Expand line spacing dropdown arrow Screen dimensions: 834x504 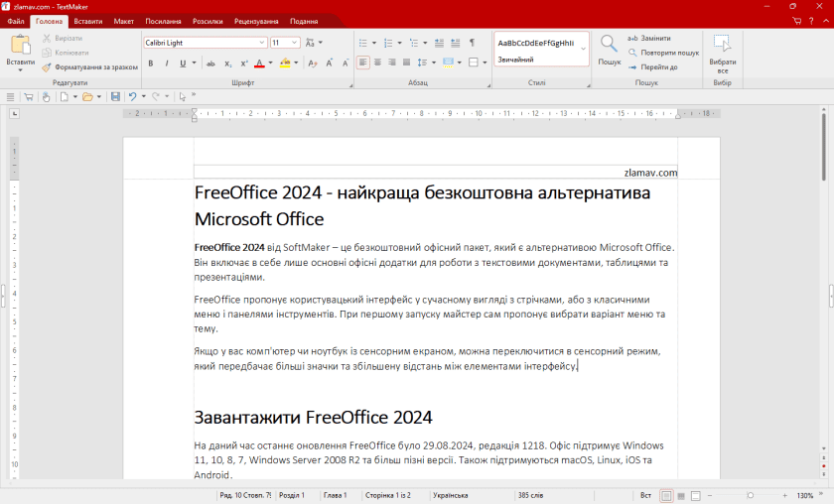pyautogui.click(x=434, y=63)
